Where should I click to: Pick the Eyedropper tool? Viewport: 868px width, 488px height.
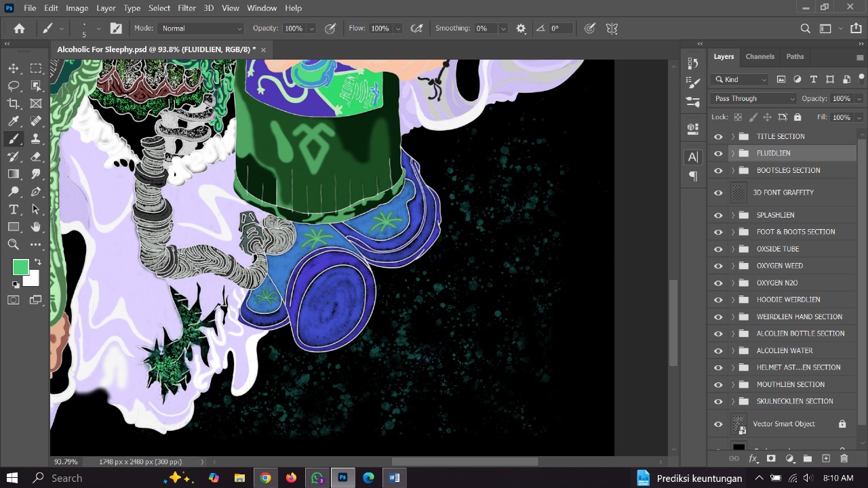(14, 121)
